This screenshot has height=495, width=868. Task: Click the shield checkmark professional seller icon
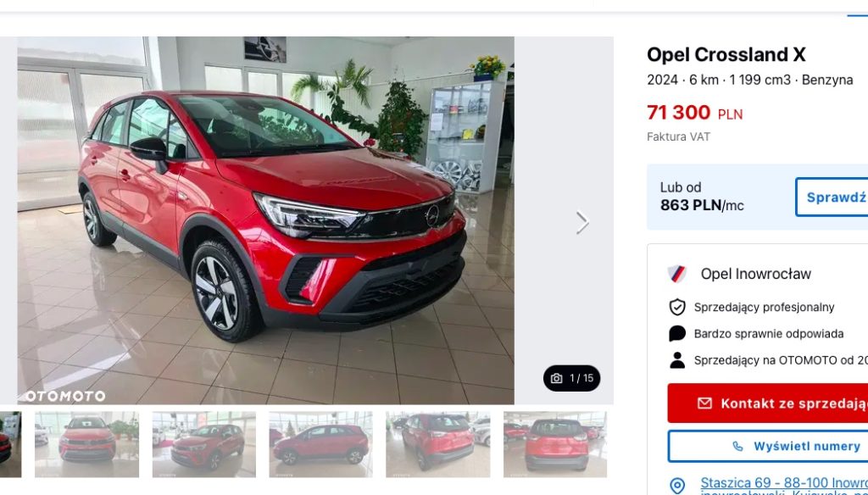[x=677, y=308]
